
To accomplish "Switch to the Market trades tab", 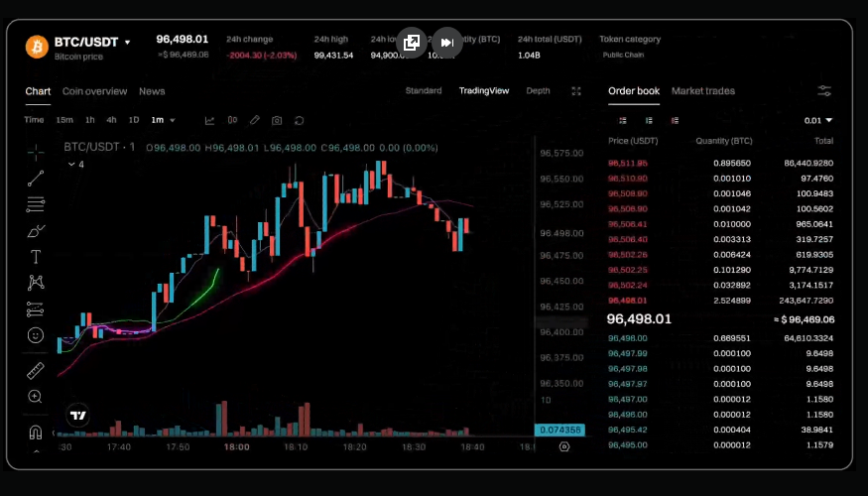I will tap(703, 91).
